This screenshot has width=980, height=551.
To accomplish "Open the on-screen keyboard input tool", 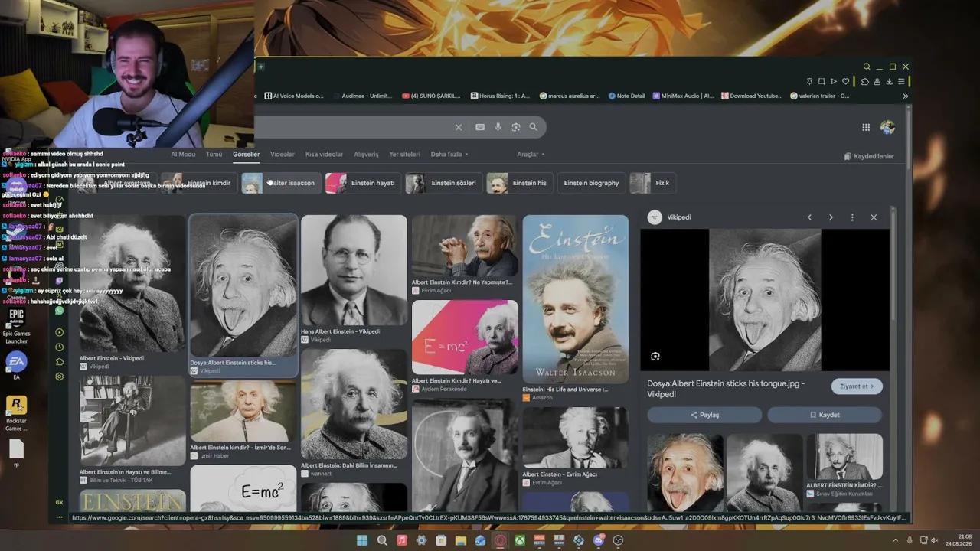I will click(x=480, y=127).
